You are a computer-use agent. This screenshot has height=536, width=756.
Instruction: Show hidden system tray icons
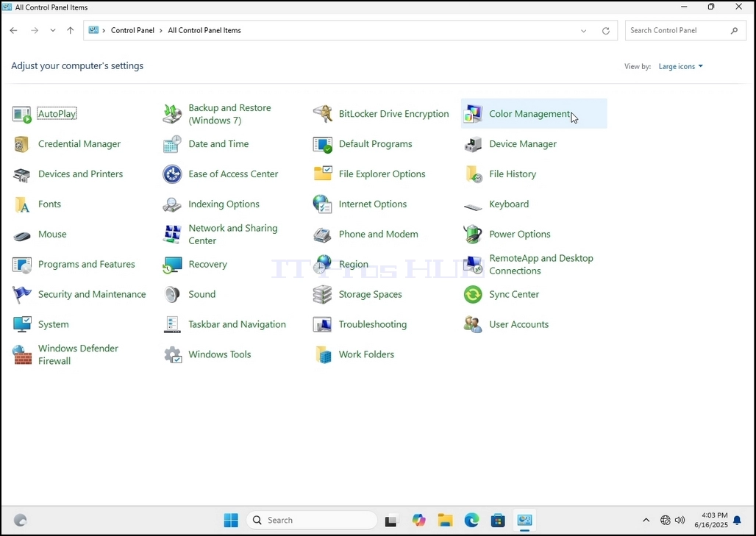(x=646, y=520)
